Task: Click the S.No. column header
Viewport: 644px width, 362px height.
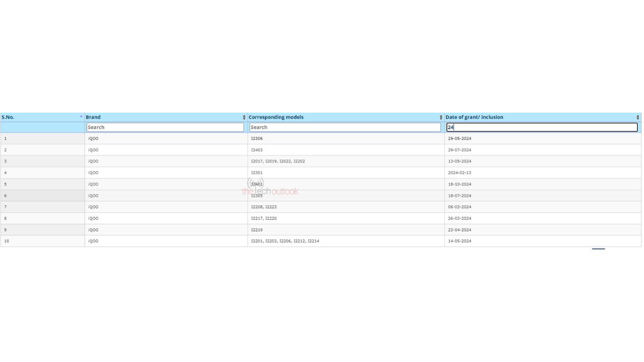Action: [x=8, y=117]
